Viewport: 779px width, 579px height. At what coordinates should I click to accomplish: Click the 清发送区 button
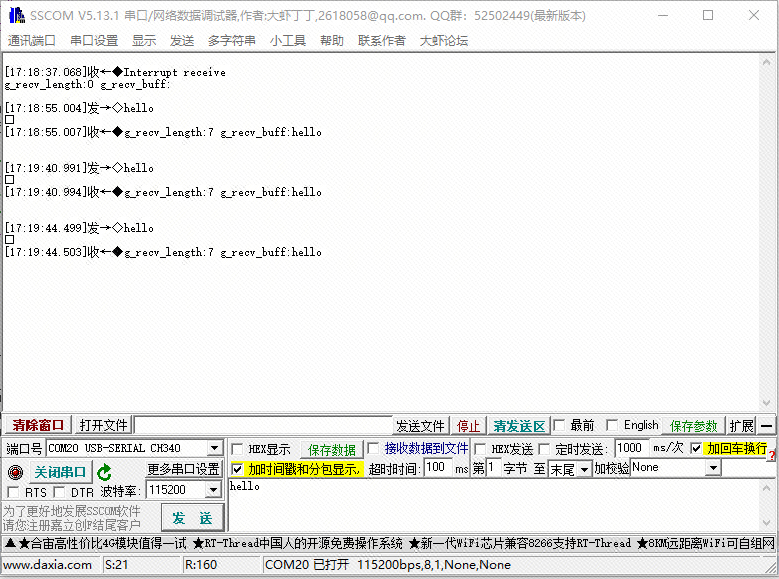tap(519, 426)
